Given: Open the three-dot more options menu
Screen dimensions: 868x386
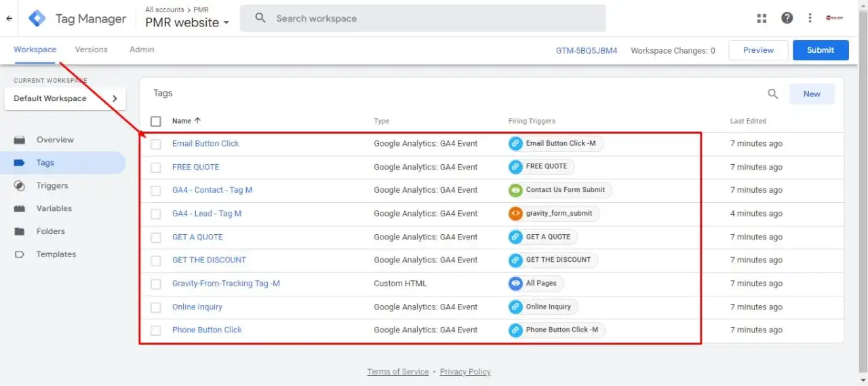Looking at the screenshot, I should point(810,18).
